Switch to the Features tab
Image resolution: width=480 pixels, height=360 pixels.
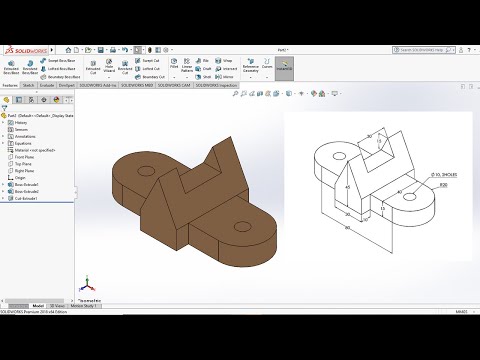click(x=10, y=85)
